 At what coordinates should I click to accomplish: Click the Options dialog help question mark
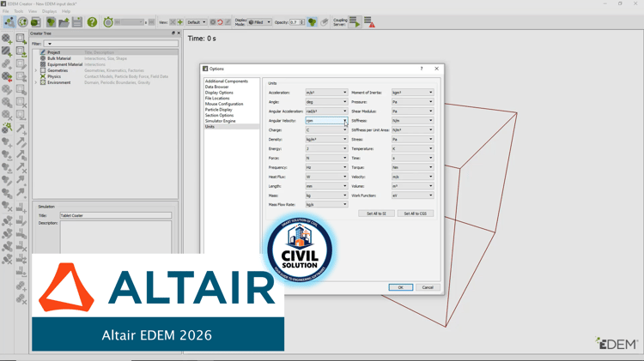pyautogui.click(x=422, y=69)
